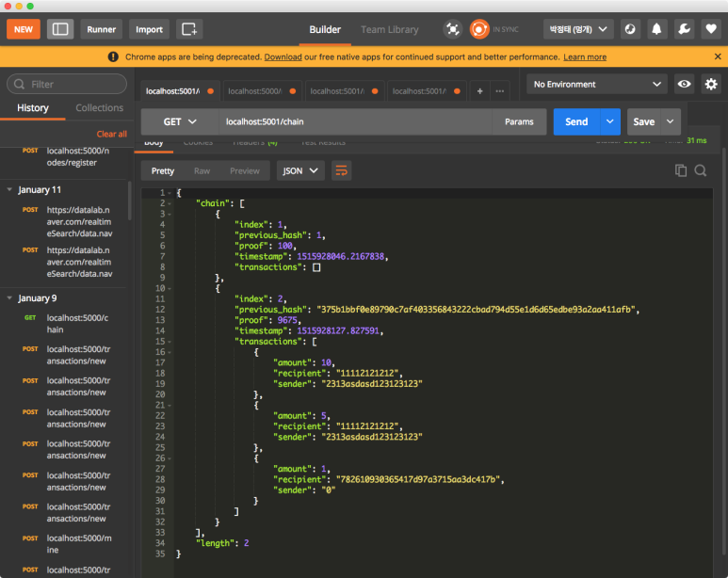
Task: Search within response body icon
Action: (x=700, y=170)
